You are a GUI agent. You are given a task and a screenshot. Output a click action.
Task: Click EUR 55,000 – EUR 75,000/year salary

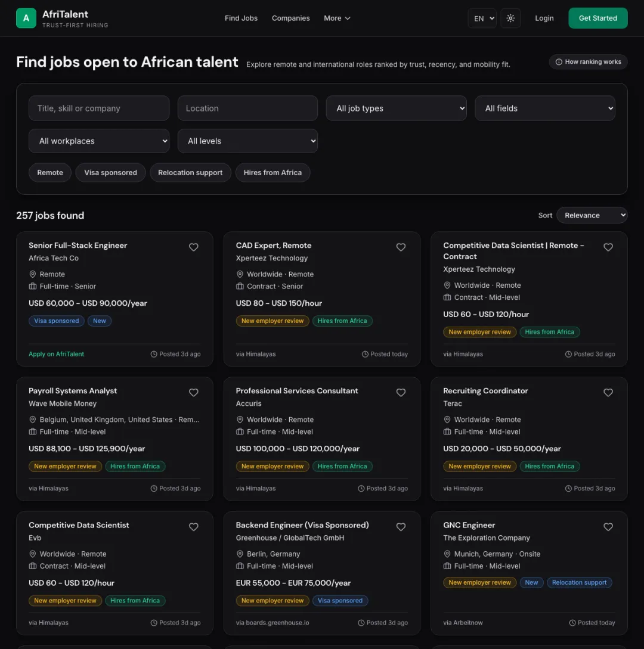293,583
